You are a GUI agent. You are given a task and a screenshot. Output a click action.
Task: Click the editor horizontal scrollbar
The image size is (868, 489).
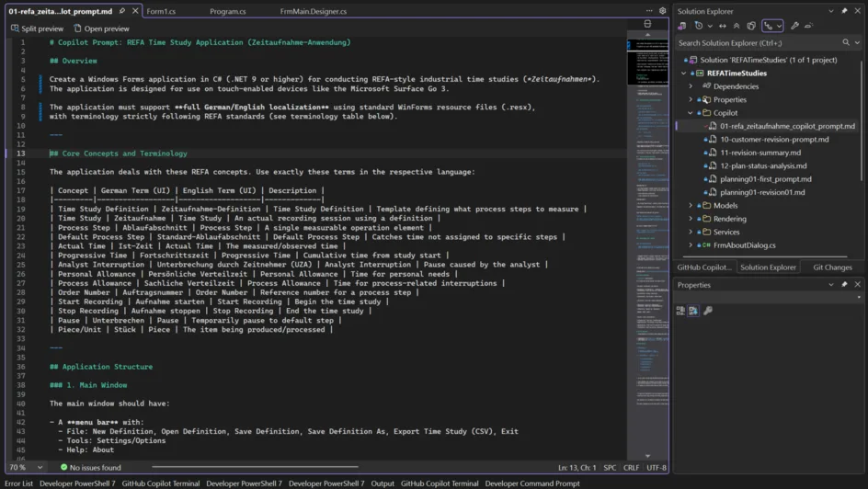click(255, 467)
